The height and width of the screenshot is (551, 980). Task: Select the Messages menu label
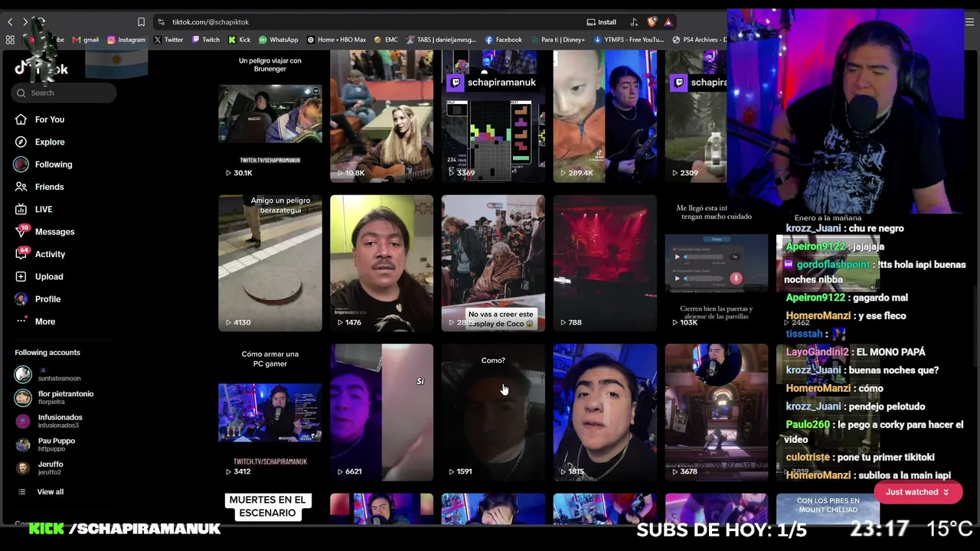click(54, 232)
